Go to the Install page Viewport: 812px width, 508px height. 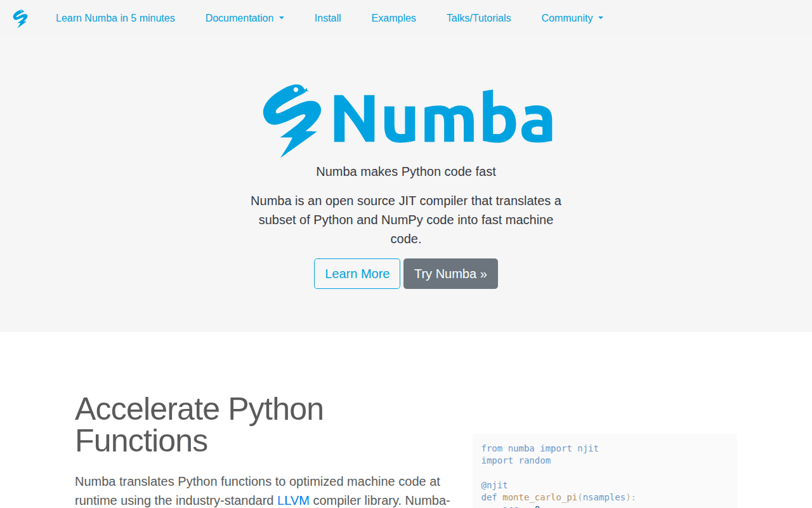point(328,18)
